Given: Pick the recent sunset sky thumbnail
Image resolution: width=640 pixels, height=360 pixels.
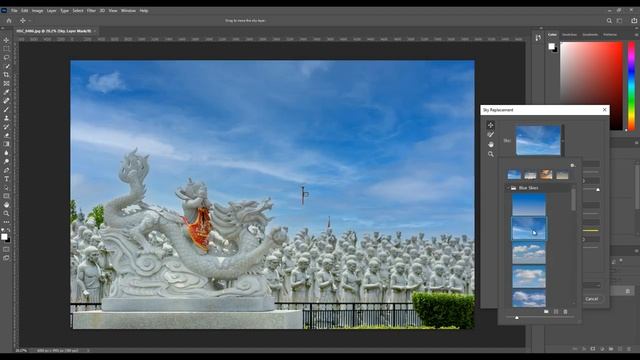Looking at the screenshot, I should [546, 175].
